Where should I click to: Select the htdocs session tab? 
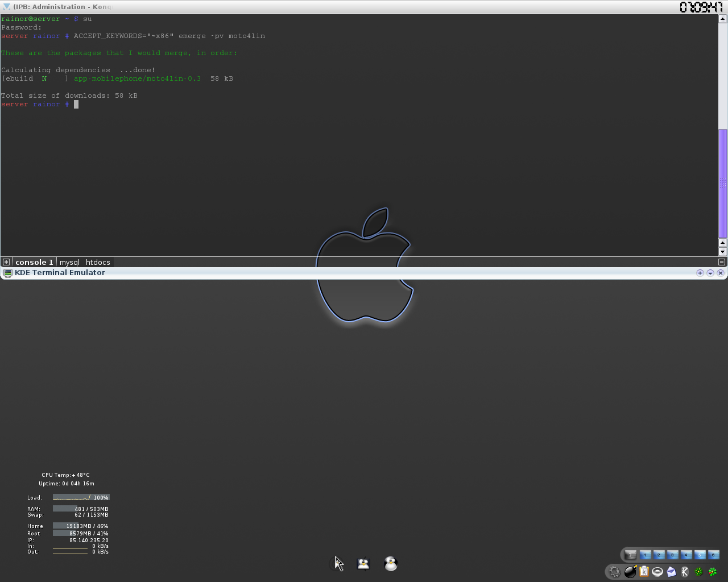[x=98, y=262]
